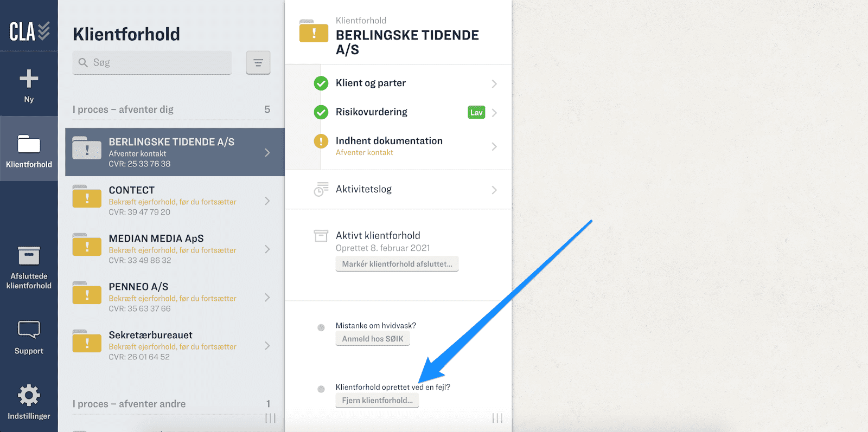Click CVR: 25 33 76 38 text

139,164
